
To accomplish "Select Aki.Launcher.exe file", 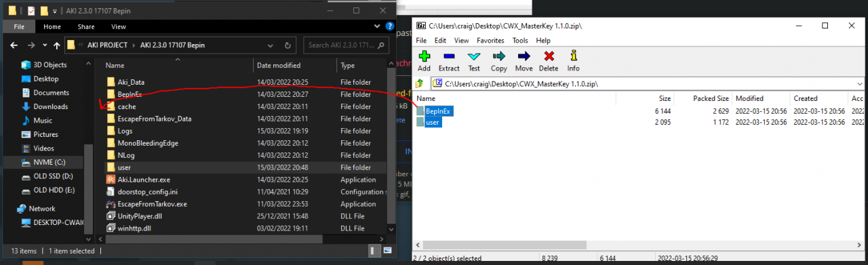I will (x=144, y=180).
